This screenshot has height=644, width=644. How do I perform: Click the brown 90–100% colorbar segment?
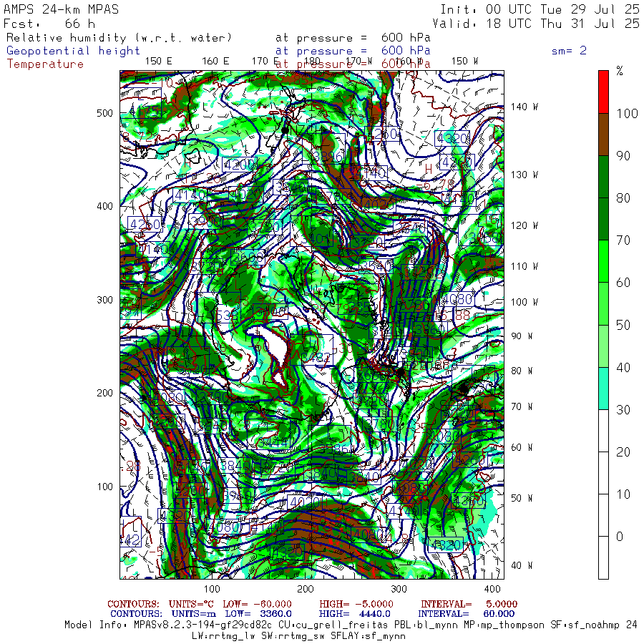[x=603, y=135]
